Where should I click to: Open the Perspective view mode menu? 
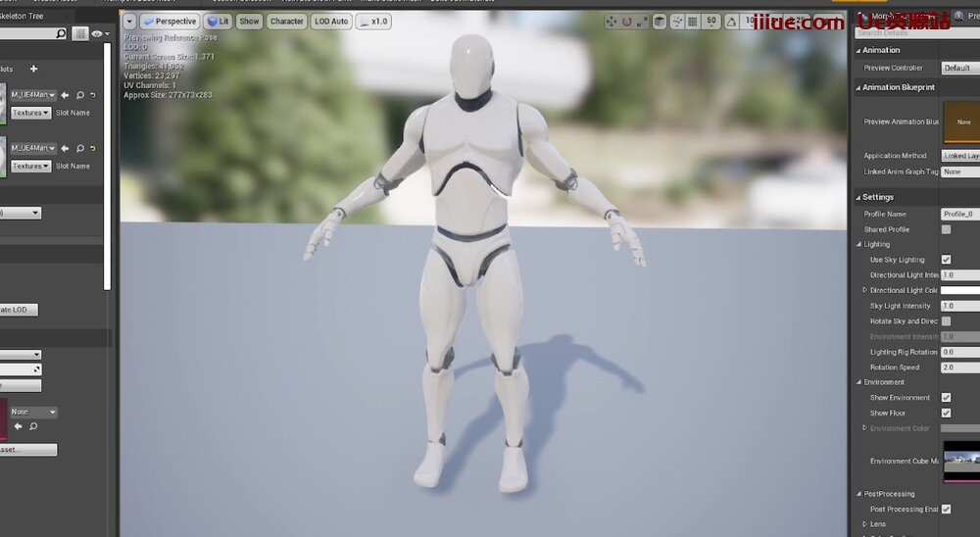tap(170, 21)
